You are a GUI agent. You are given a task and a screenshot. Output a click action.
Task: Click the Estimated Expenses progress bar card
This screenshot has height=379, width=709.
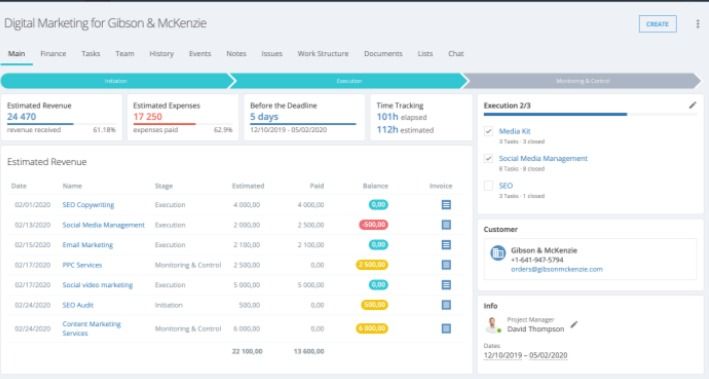click(183, 117)
